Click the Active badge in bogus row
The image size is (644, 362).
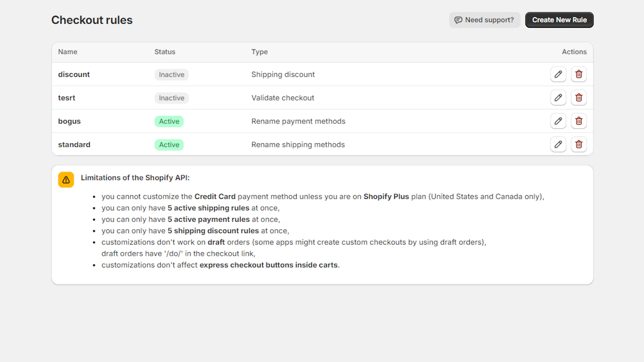(x=169, y=121)
